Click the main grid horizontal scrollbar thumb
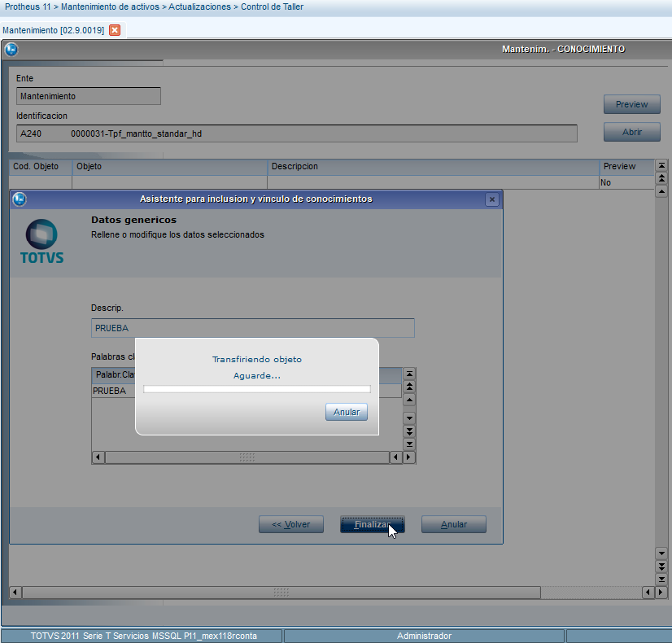The height and width of the screenshot is (643, 672). 281,593
